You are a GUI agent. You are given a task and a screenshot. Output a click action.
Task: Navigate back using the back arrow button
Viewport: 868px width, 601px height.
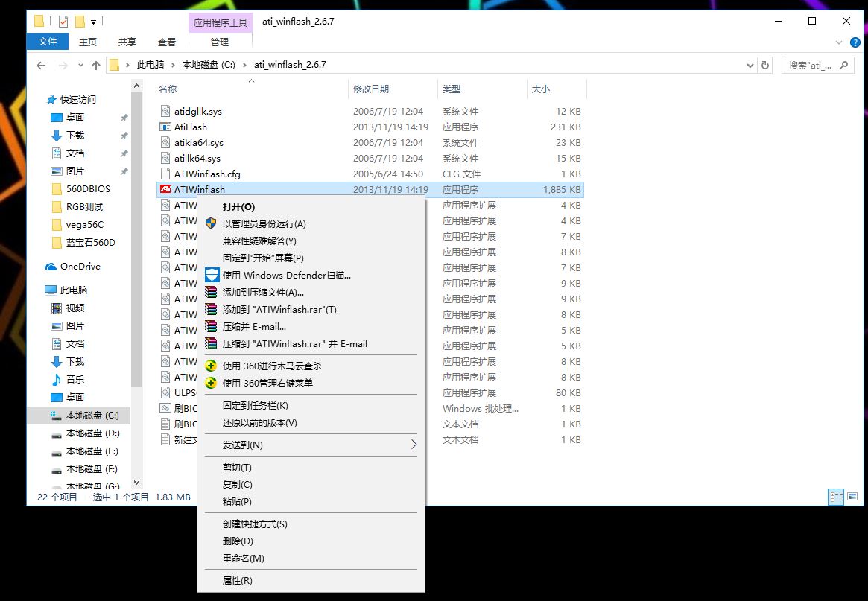42,65
